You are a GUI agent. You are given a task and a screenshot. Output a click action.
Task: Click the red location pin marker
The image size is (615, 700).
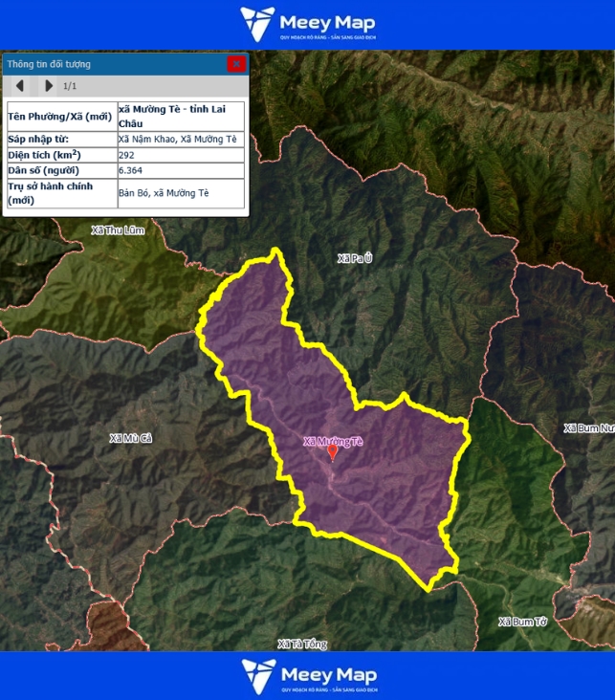pyautogui.click(x=333, y=451)
